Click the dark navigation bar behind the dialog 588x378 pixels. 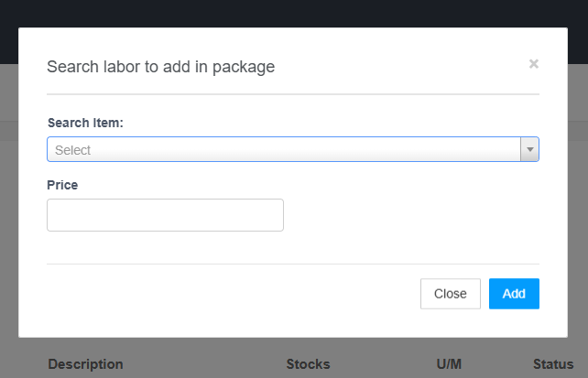[x=293, y=13]
